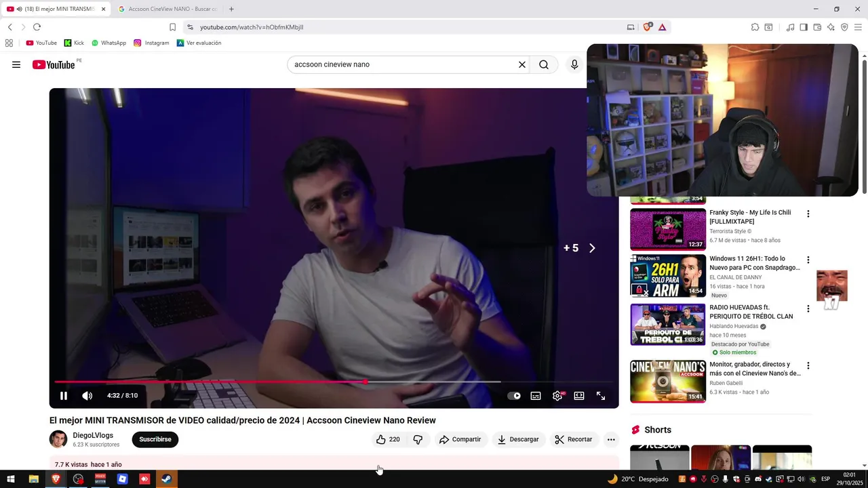Open Franky Style mixtape thumbnail
This screenshot has height=488, width=868.
pos(668,229)
